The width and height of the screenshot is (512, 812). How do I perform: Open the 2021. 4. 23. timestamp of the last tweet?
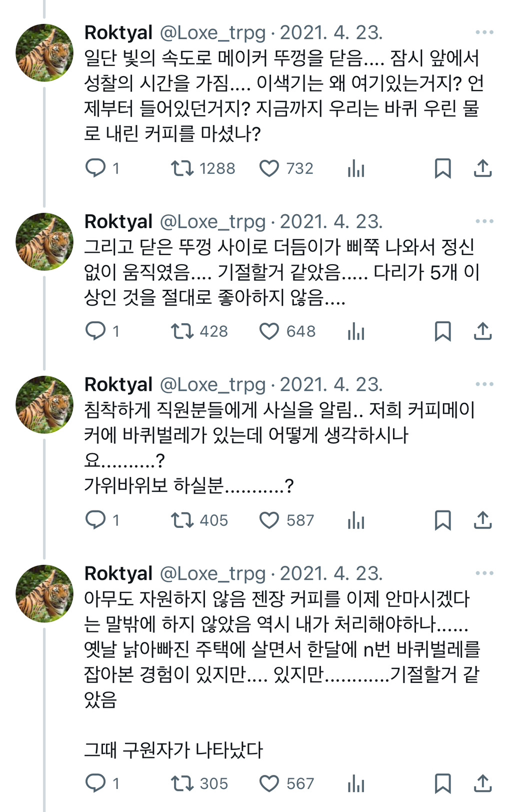point(331,573)
